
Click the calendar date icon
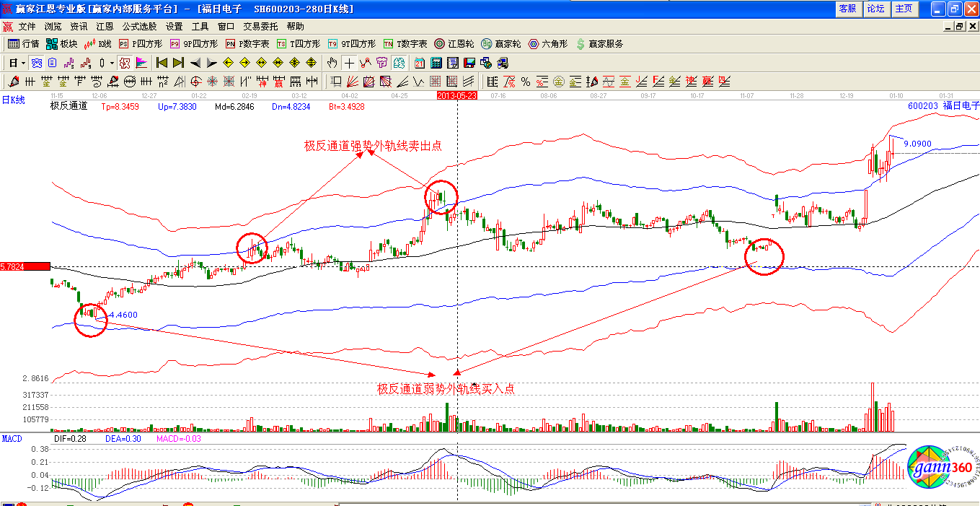418,63
